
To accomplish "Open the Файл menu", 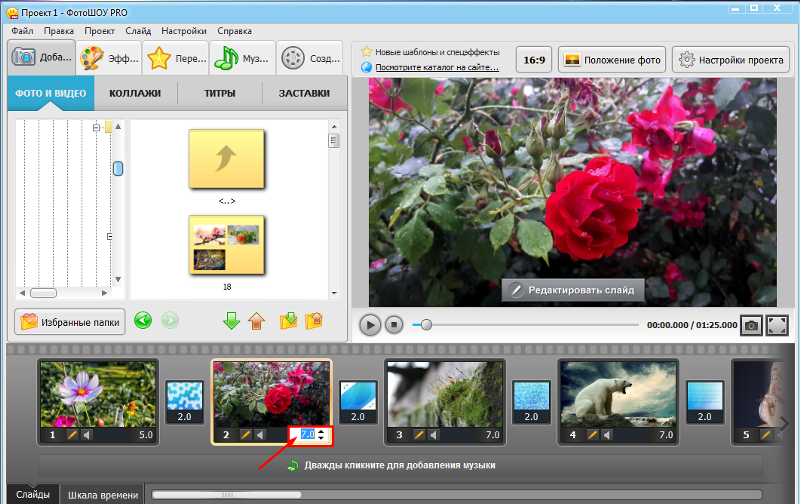I will [22, 31].
